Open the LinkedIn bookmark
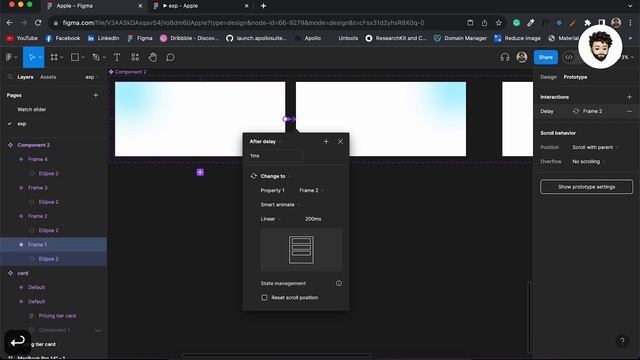 tap(103, 38)
